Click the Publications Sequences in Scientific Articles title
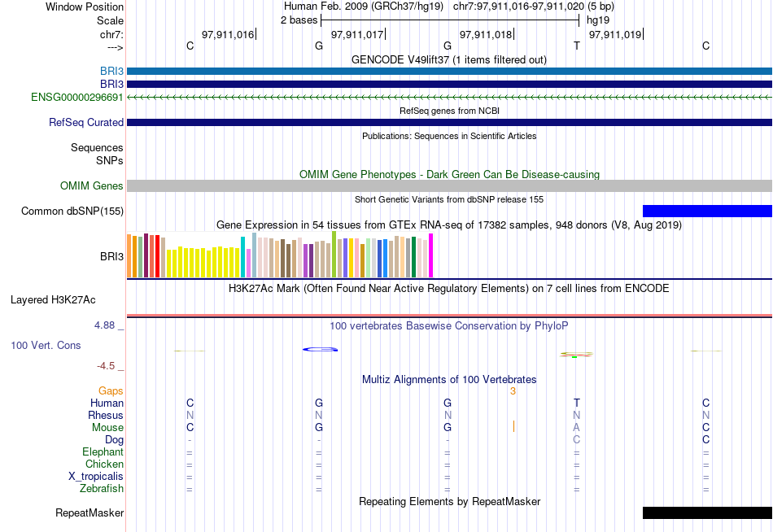773x532 pixels. (x=449, y=136)
